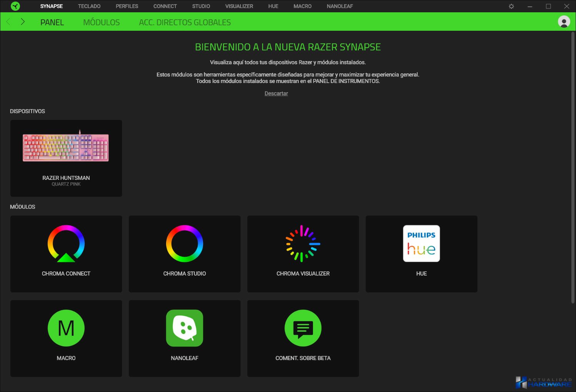Click the Razer logo in the title bar
The image size is (576, 392).
(x=15, y=6)
